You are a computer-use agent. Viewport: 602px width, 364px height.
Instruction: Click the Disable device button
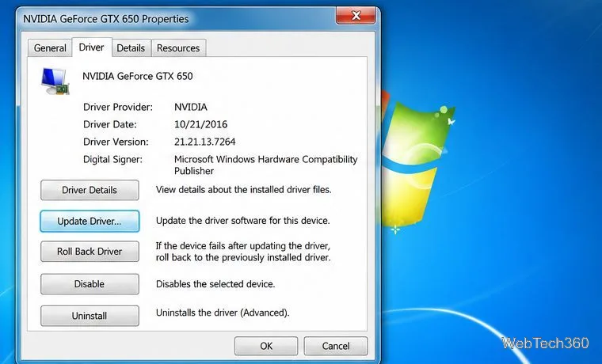point(90,284)
